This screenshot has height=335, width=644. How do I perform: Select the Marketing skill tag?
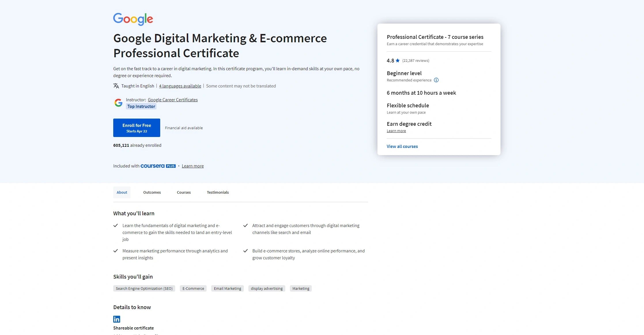[x=301, y=288]
